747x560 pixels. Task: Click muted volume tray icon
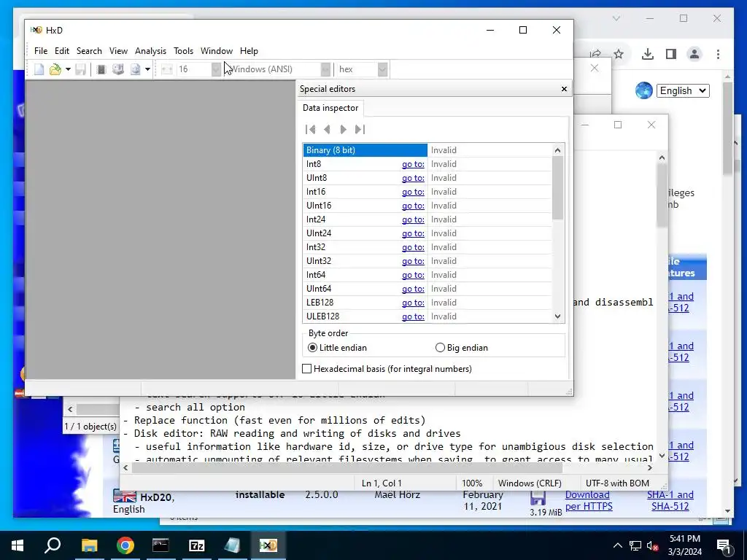pyautogui.click(x=652, y=546)
